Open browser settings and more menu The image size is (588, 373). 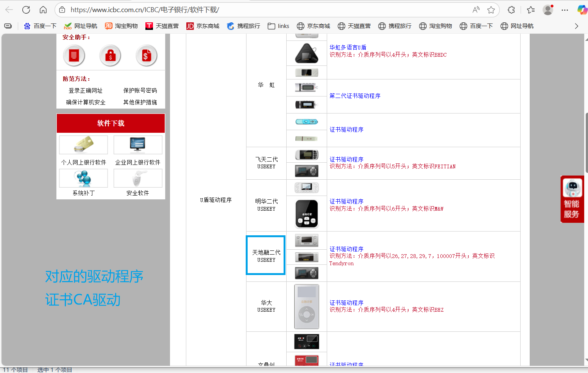tap(565, 10)
